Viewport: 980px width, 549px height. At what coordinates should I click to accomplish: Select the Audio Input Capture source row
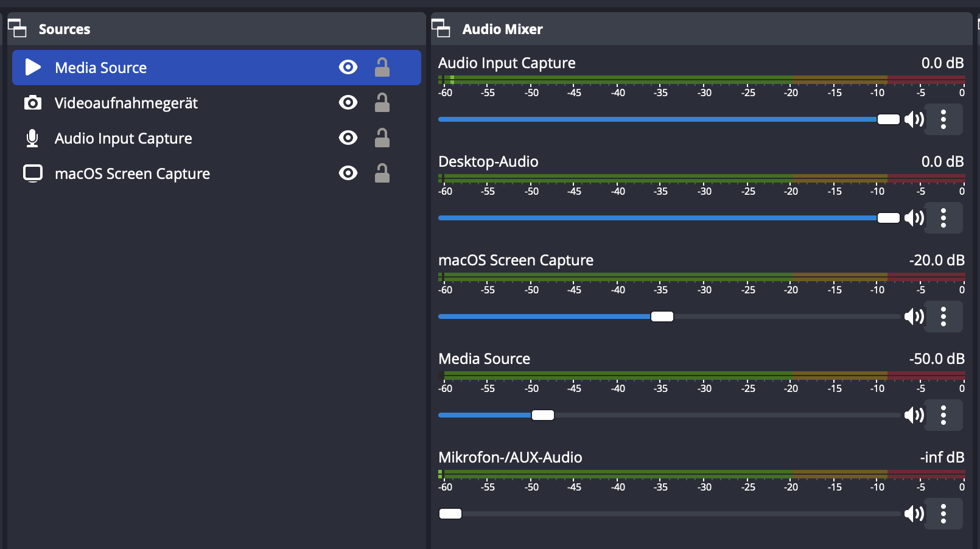217,138
